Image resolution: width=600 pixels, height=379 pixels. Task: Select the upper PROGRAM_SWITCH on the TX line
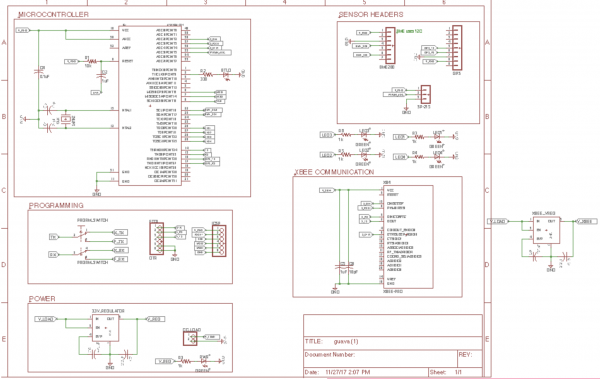click(x=81, y=234)
